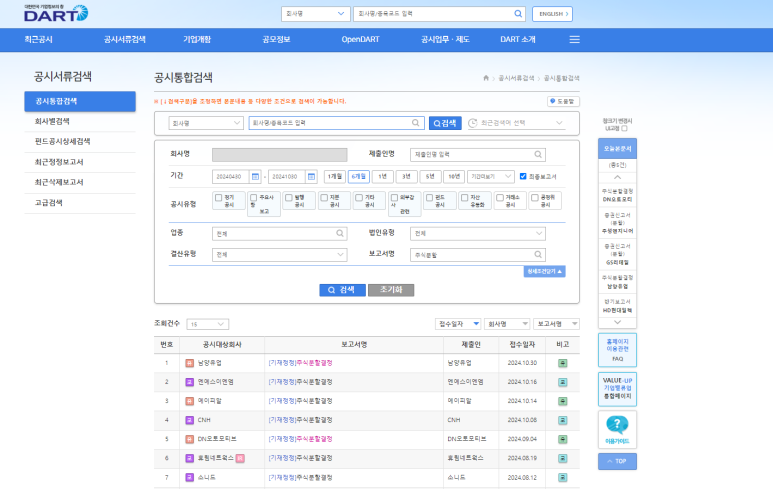Open the 기업개황 navigation menu
This screenshot has width=773, height=489.
(x=197, y=39)
